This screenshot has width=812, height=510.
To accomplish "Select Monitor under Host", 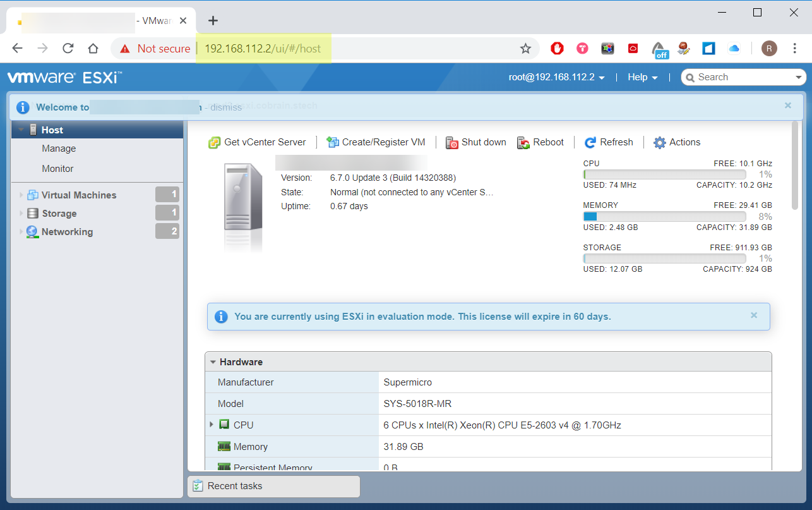I will 57,169.
